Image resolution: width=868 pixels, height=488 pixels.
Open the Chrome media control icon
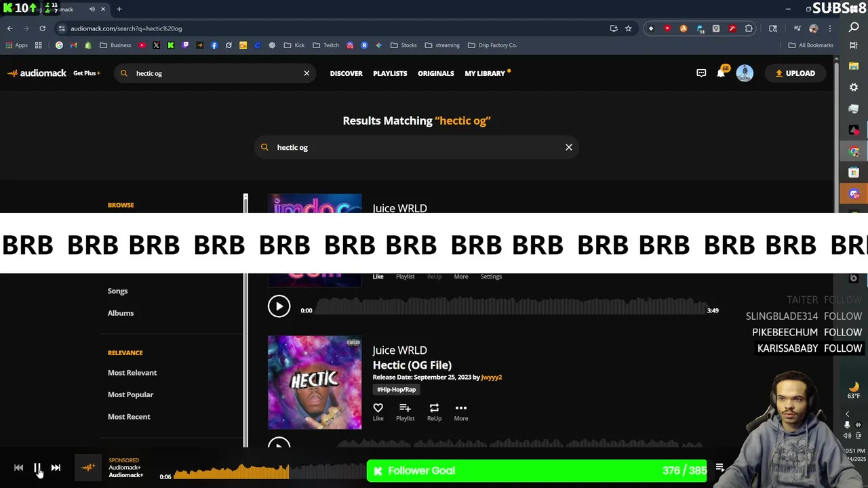(x=797, y=28)
